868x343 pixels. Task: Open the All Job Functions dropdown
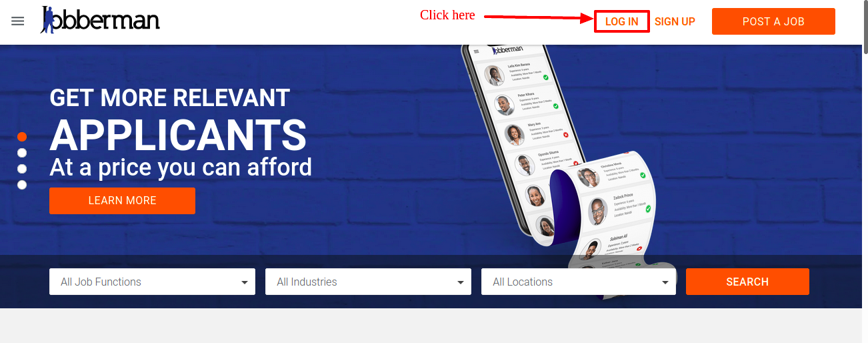(x=152, y=282)
